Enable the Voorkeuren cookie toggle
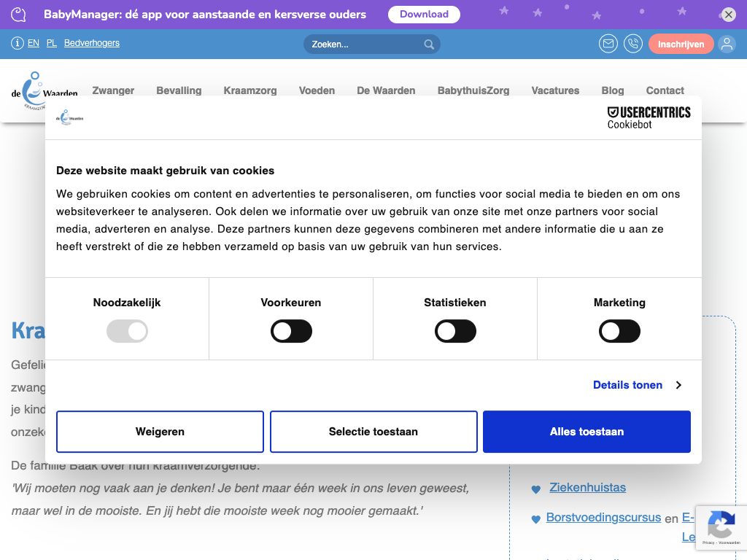 291,332
